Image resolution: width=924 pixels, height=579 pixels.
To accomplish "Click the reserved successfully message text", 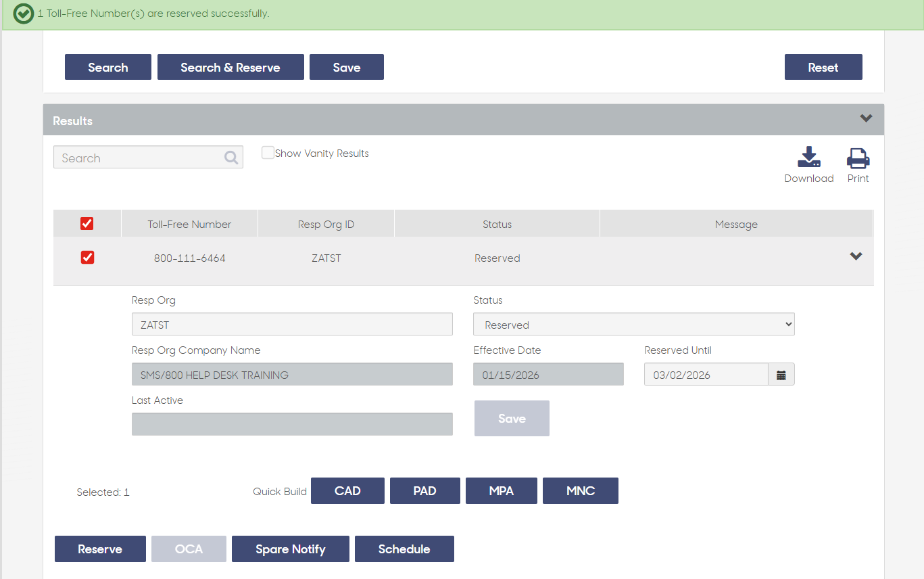I will (153, 14).
